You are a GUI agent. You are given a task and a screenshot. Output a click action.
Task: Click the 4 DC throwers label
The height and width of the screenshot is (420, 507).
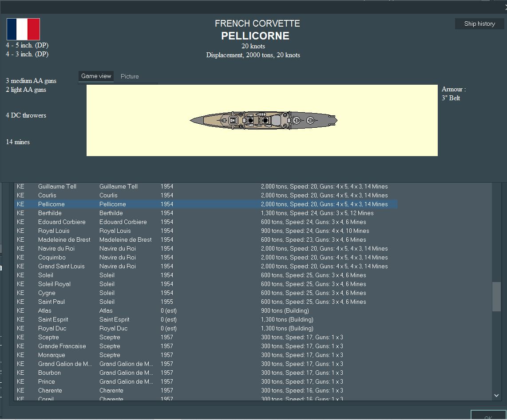26,115
